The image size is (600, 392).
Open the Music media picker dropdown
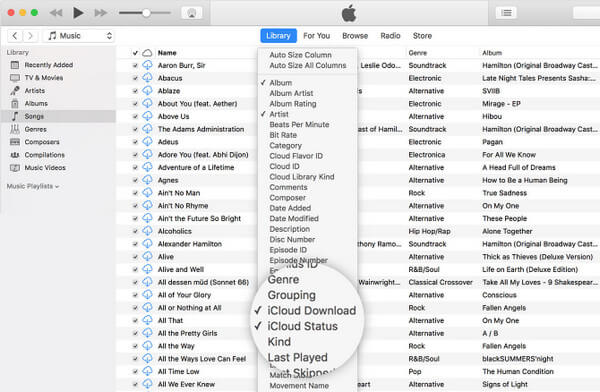point(79,36)
